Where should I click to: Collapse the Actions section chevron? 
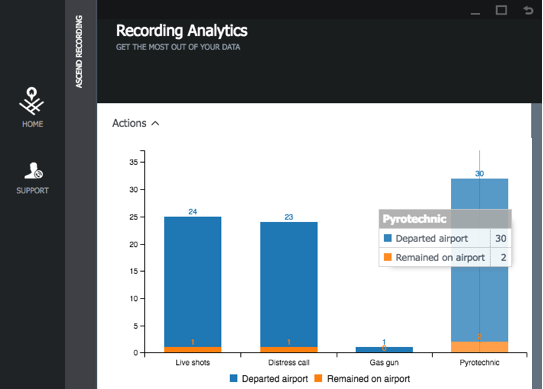(155, 123)
